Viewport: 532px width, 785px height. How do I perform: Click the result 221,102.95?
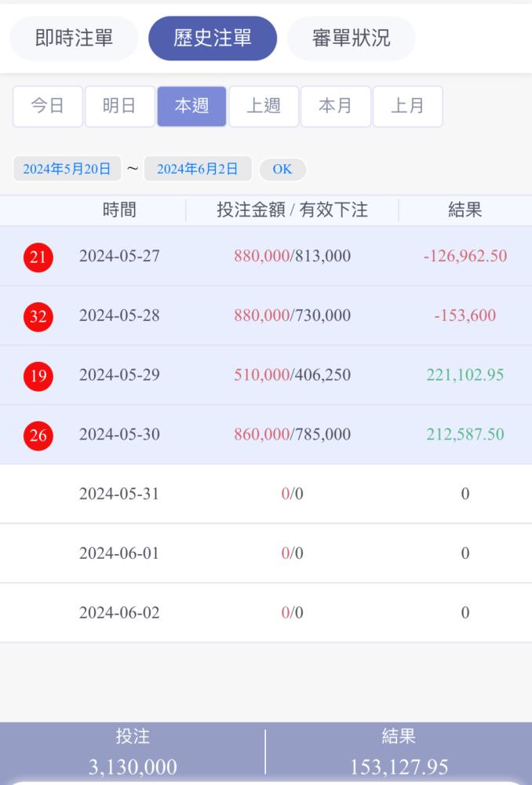(465, 375)
